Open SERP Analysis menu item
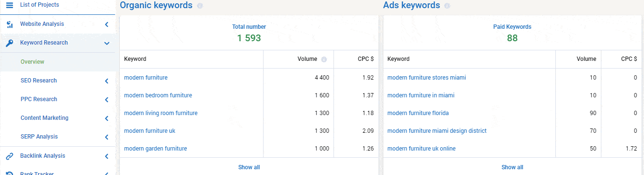The height and width of the screenshot is (175, 644). tap(39, 137)
